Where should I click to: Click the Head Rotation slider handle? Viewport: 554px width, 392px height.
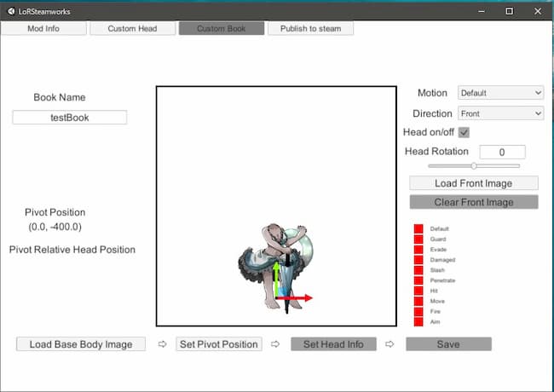474,165
